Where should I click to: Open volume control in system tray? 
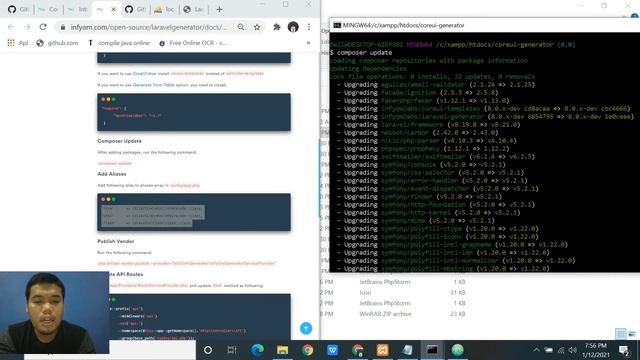[x=573, y=350]
